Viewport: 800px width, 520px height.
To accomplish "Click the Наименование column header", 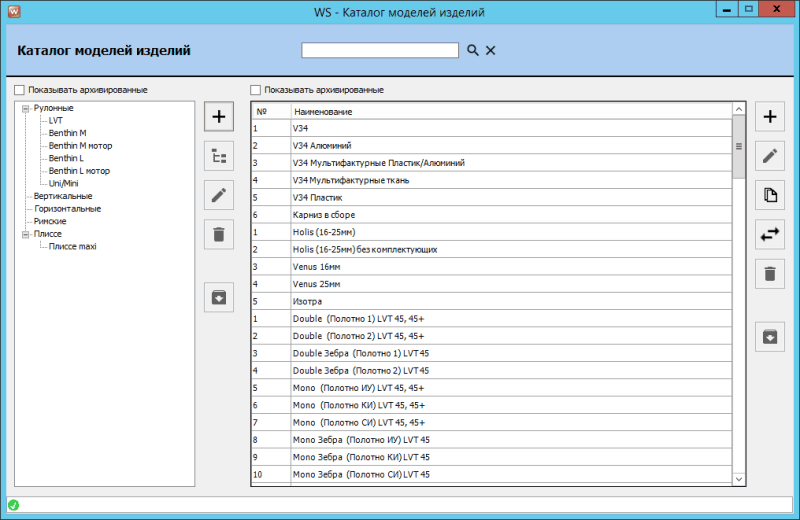I will [510, 111].
